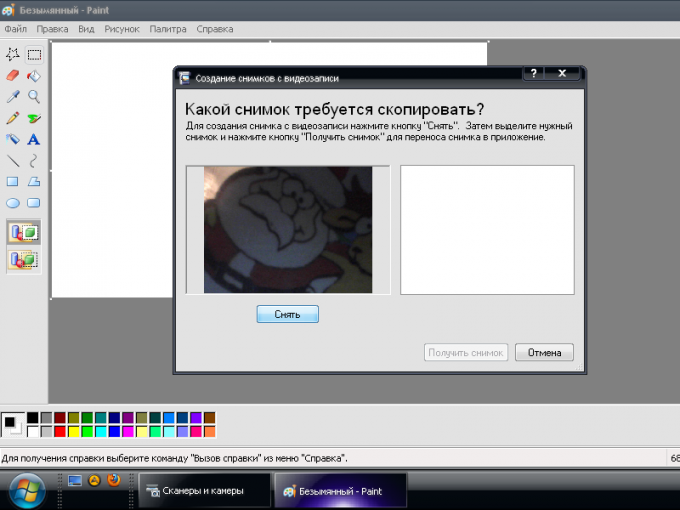680x510 pixels.
Task: Click the Снять capture button
Action: (x=288, y=314)
